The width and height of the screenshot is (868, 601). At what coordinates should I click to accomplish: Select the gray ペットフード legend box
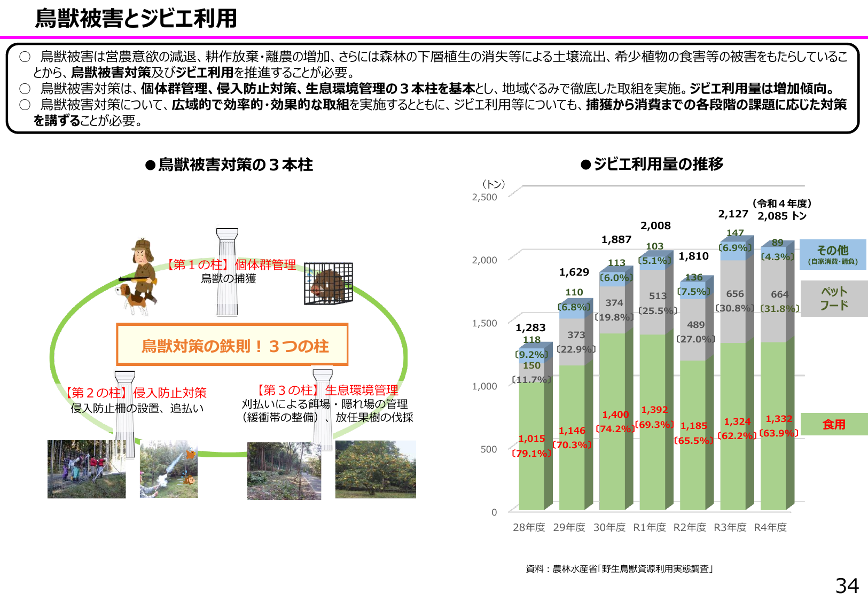(833, 299)
